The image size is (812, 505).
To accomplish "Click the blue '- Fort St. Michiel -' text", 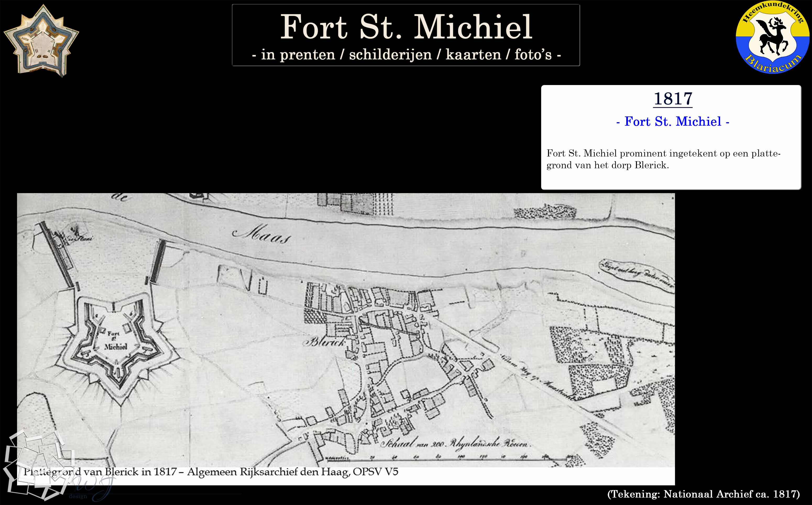I will [x=673, y=121].
